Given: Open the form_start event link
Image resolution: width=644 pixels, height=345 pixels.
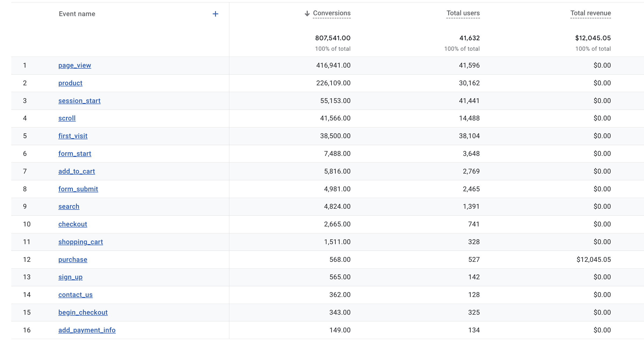Looking at the screenshot, I should tap(75, 154).
